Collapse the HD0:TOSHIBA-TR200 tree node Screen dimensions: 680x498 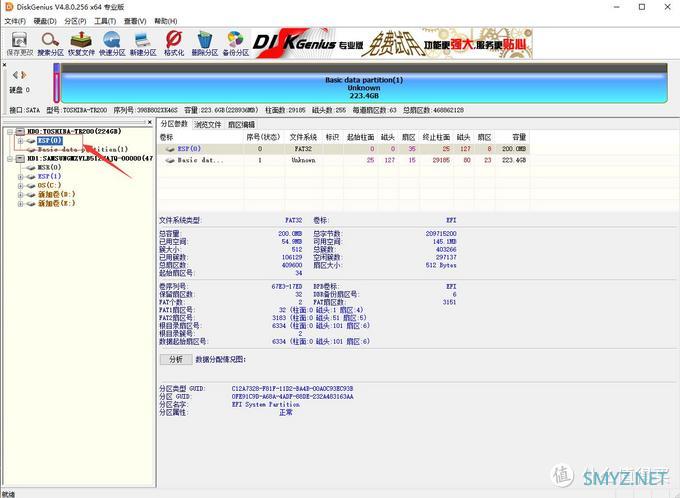[x=10, y=131]
